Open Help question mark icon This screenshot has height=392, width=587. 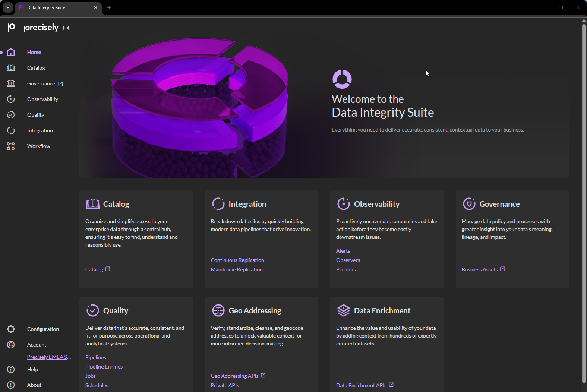tap(11, 369)
